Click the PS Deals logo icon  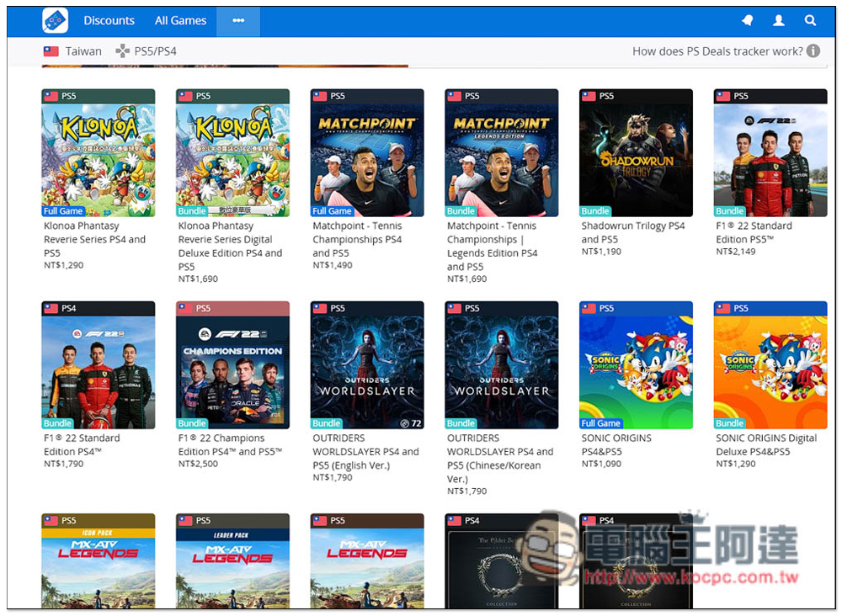click(56, 21)
